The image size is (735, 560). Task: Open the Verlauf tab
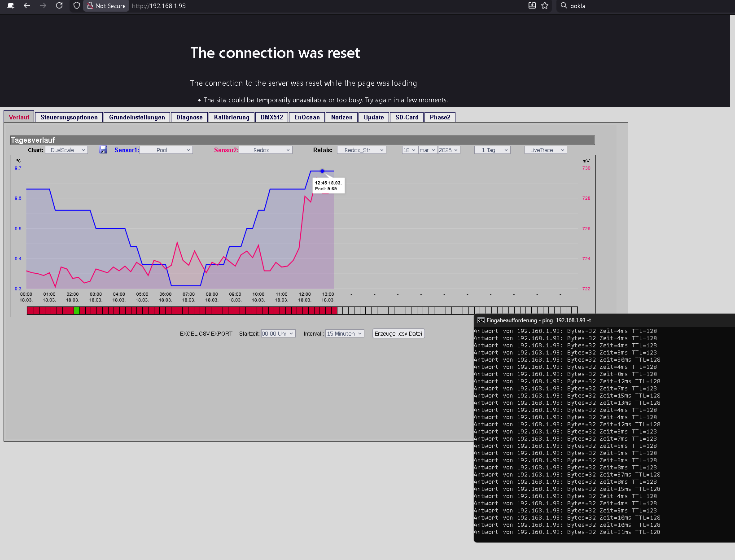click(19, 117)
